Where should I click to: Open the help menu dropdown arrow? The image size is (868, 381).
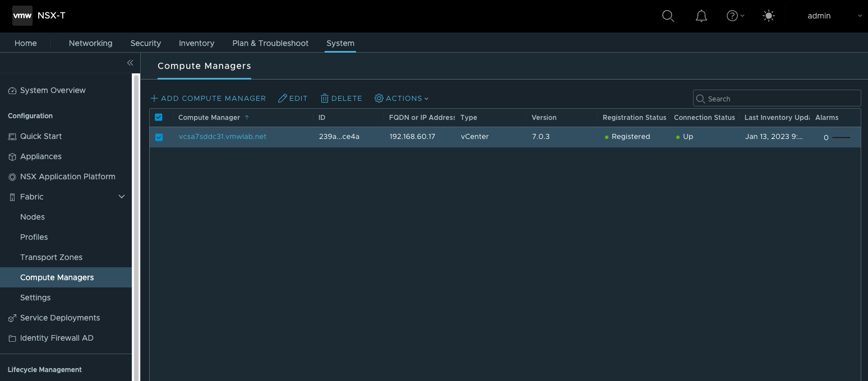[x=742, y=16]
